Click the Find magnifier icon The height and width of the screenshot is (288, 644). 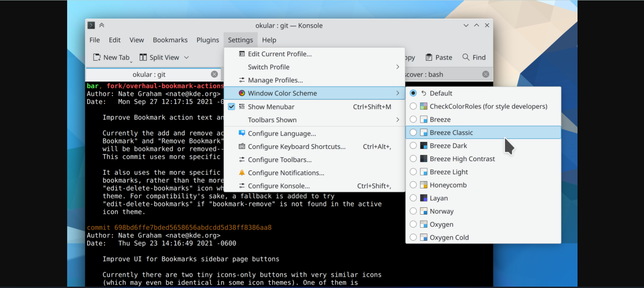466,57
